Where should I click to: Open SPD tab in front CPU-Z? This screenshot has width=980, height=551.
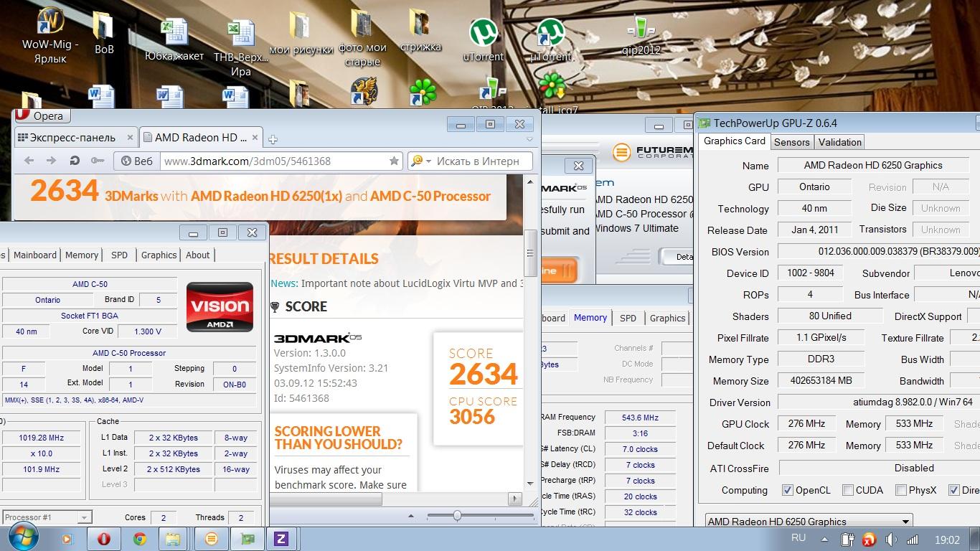(120, 255)
